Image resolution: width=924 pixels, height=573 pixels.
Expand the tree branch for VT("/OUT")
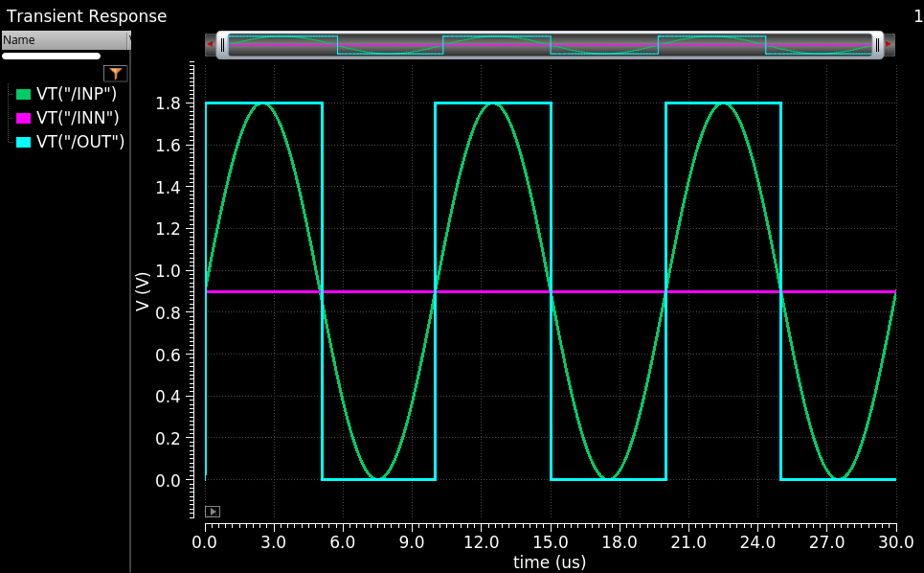9,140
